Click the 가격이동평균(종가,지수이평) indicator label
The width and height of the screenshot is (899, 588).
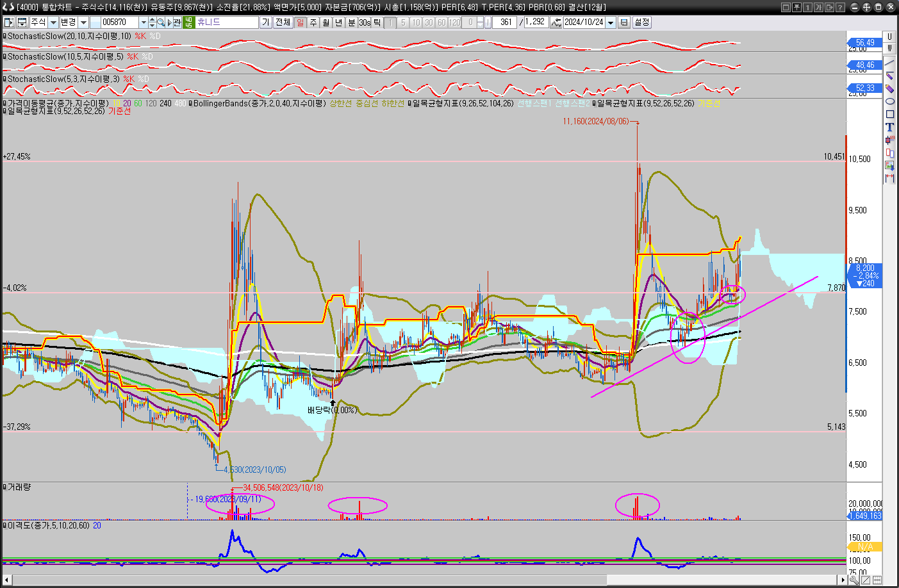pyautogui.click(x=58, y=103)
